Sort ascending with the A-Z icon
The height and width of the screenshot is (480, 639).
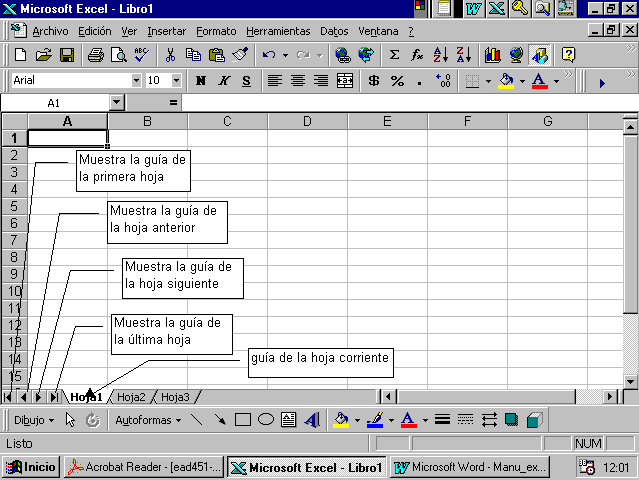pos(441,55)
